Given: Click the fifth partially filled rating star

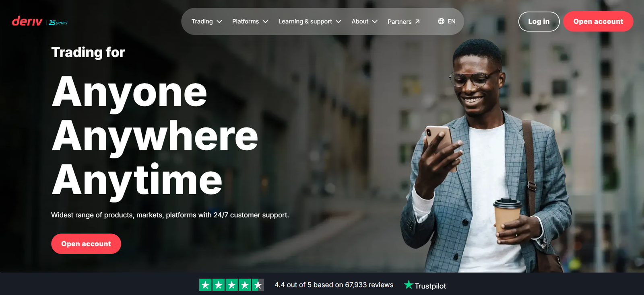Looking at the screenshot, I should pyautogui.click(x=258, y=285).
